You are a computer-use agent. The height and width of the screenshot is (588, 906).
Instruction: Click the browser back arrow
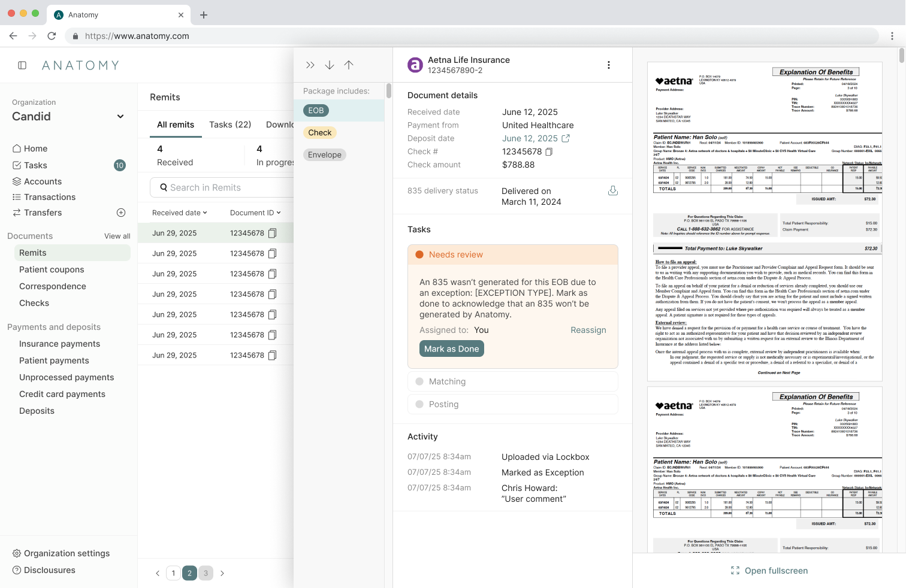[x=13, y=36]
